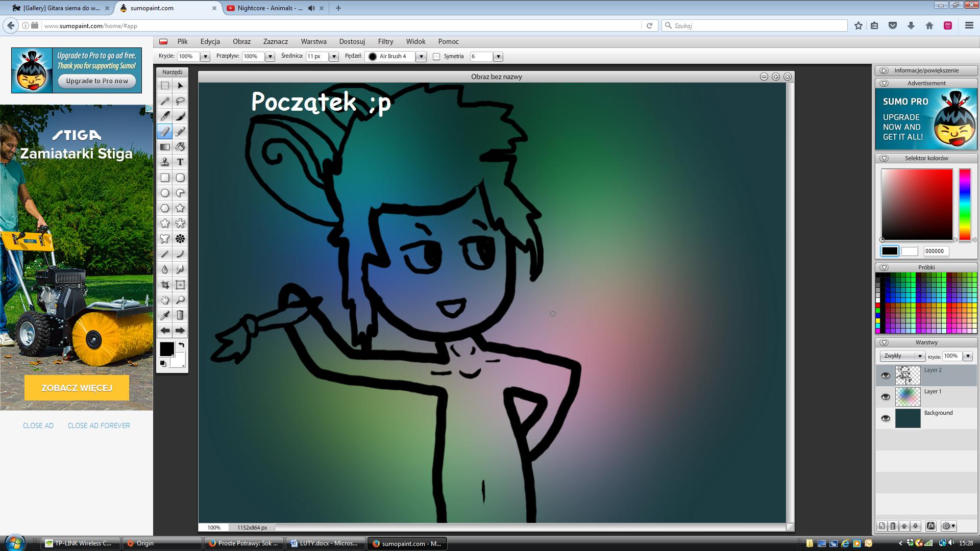980x551 pixels.
Task: Open the Pędzel Air Brush 4 dropdown
Action: [x=421, y=57]
